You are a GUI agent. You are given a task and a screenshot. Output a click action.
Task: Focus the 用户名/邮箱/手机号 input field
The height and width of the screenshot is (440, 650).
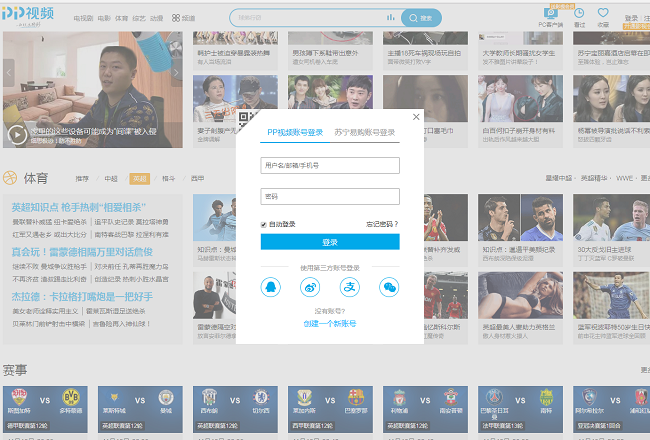[x=330, y=165]
